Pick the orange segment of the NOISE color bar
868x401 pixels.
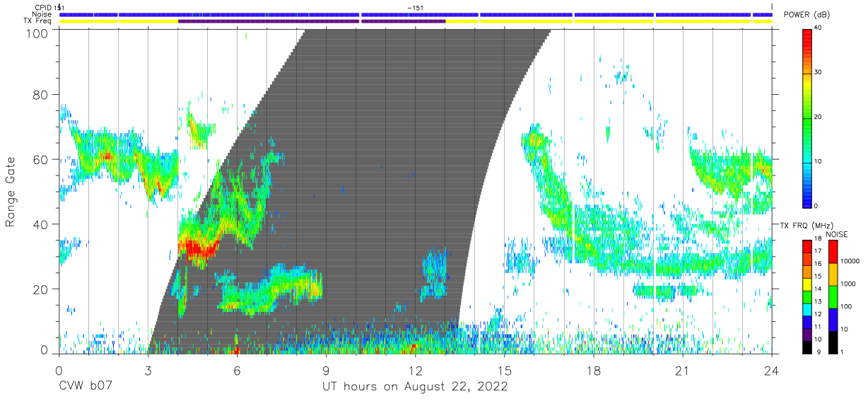click(x=833, y=274)
